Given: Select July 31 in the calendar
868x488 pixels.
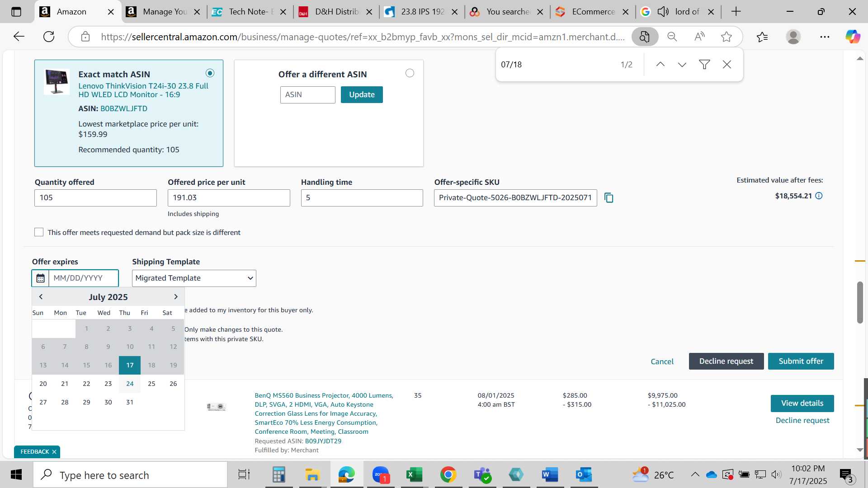Looking at the screenshot, I should [x=130, y=403].
